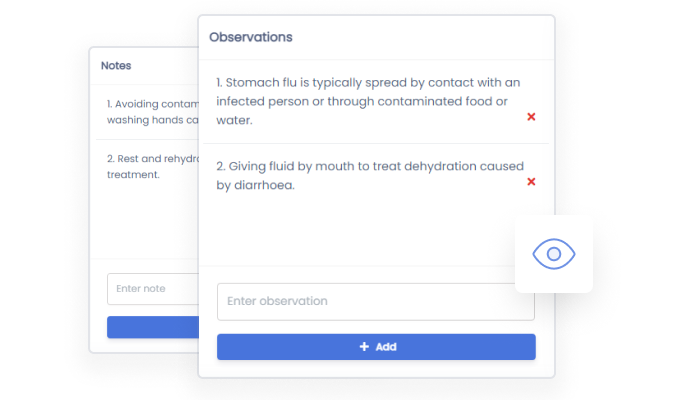This screenshot has width=684, height=400.
Task: Focus the Enter observation input field
Action: pyautogui.click(x=375, y=301)
